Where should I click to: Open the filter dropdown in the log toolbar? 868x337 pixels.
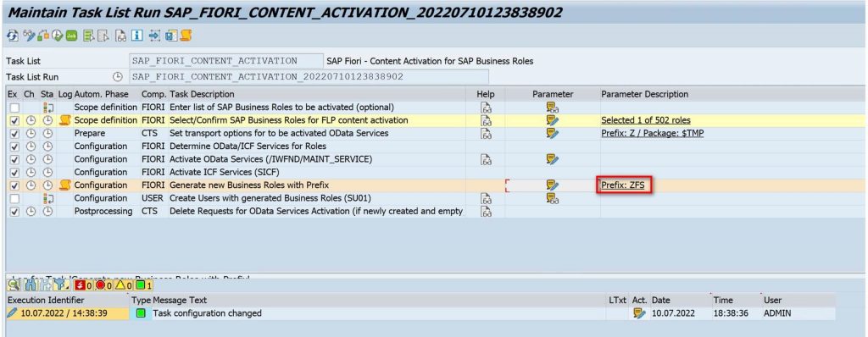[61, 285]
